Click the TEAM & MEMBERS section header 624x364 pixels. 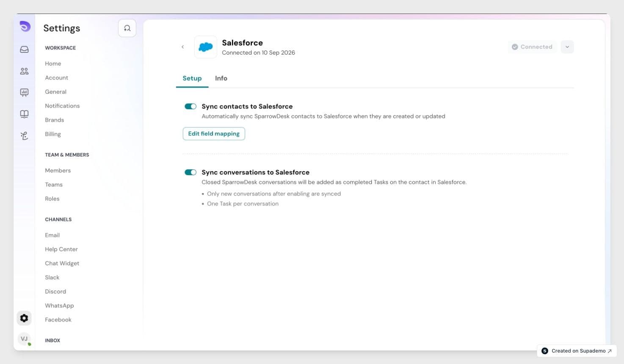point(67,155)
